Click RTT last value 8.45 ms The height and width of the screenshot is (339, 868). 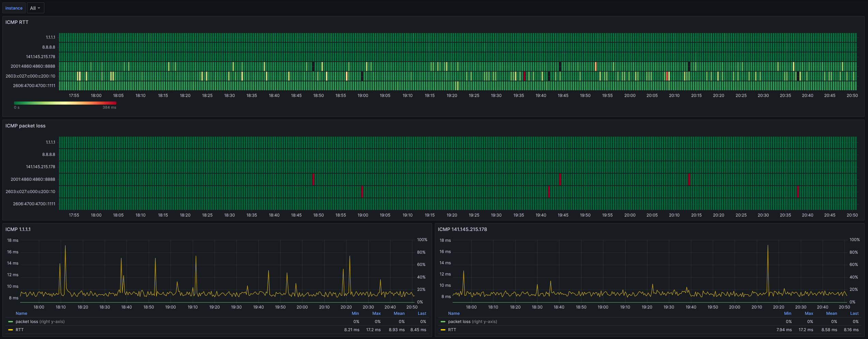(418, 330)
